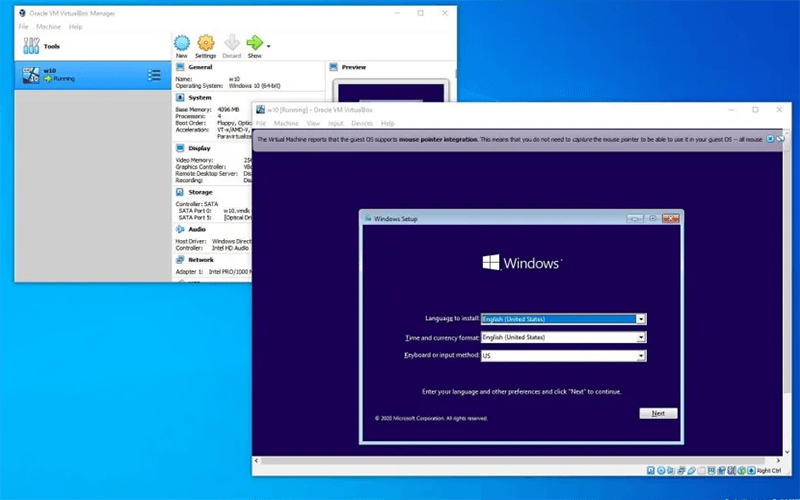Click the '4096 MB' base memory value
Viewport: 800px width, 500px height.
(228, 109)
